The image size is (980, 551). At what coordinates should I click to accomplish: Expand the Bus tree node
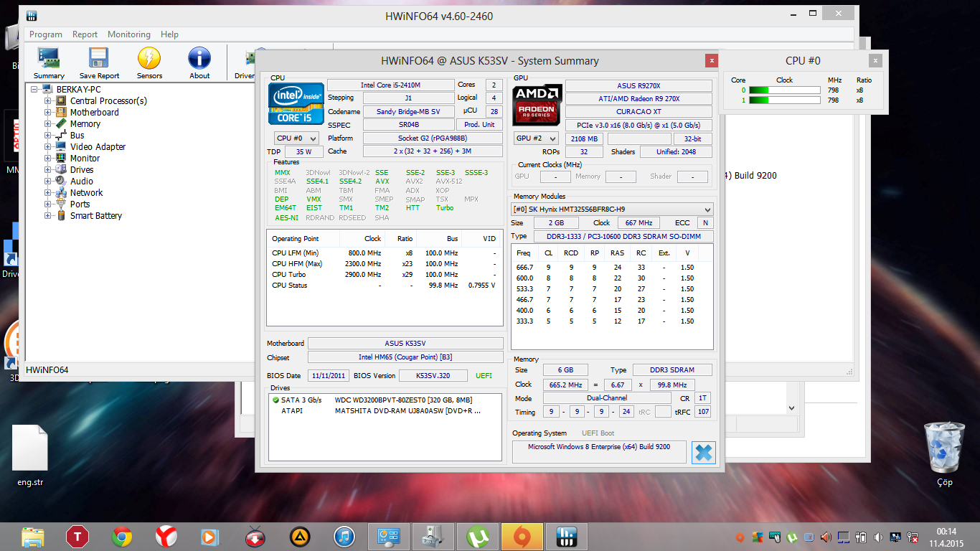click(48, 135)
